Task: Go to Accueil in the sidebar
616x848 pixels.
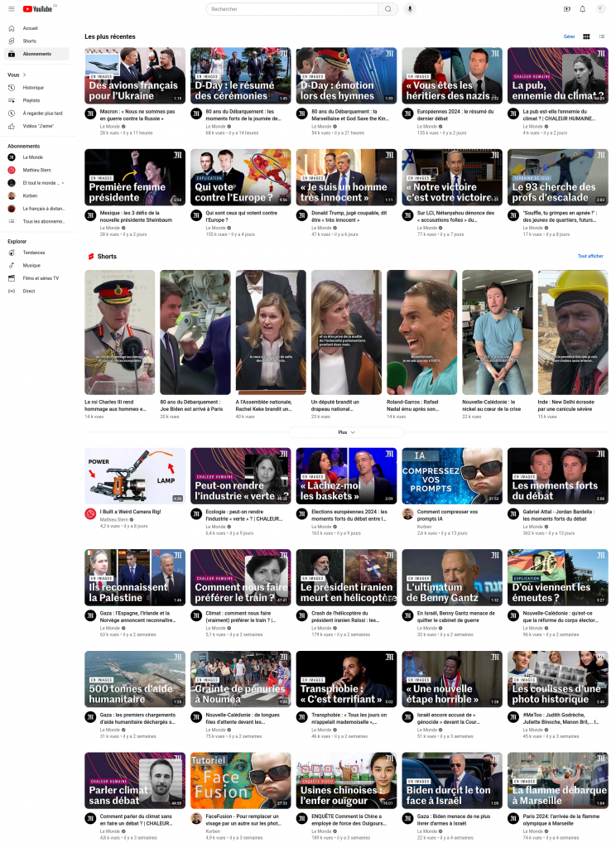Action: point(31,28)
